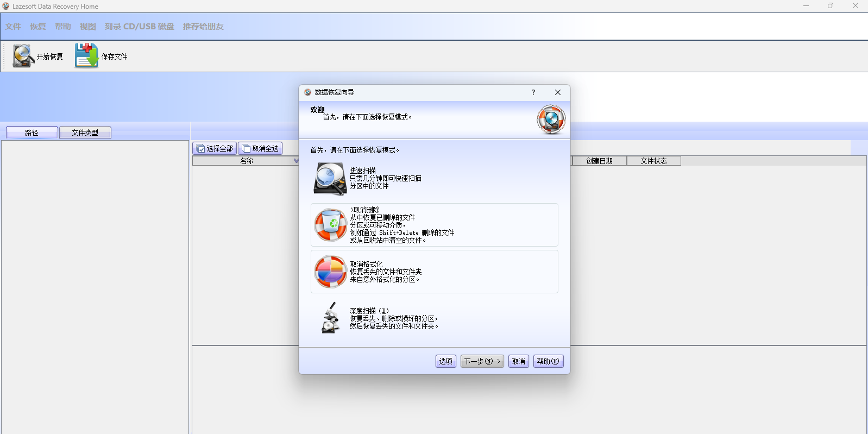This screenshot has height=434, width=868.
Task: Click the wizard lifebuoy logo icon
Action: pyautogui.click(x=551, y=119)
